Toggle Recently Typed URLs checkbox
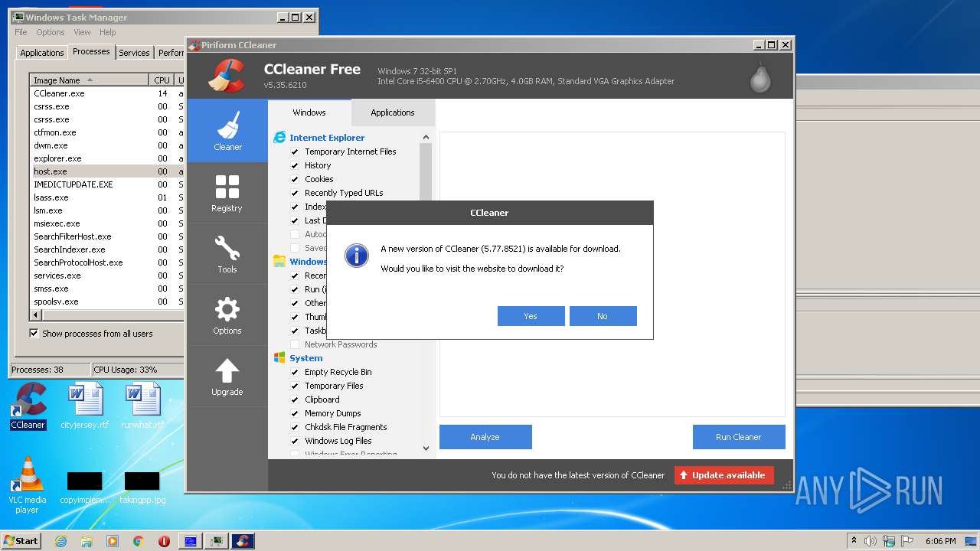Viewport: 980px width, 551px height. pos(295,193)
